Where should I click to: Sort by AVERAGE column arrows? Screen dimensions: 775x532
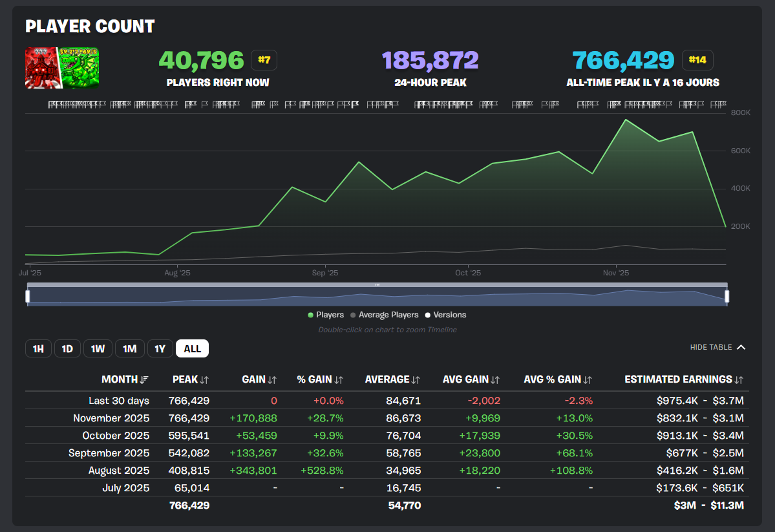[x=416, y=380]
